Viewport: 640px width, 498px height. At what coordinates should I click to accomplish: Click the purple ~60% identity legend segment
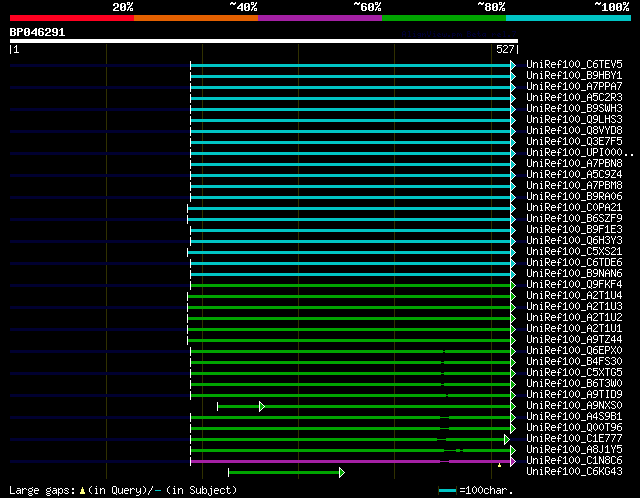(x=320, y=18)
